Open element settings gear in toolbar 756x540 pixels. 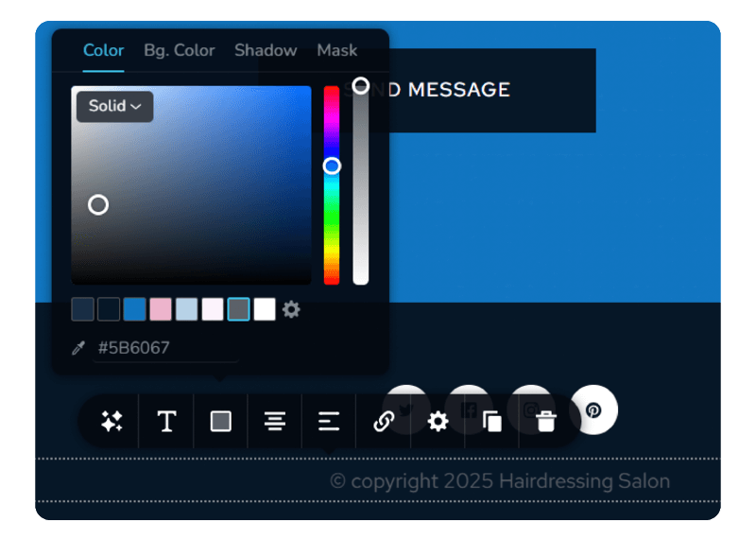coord(438,421)
